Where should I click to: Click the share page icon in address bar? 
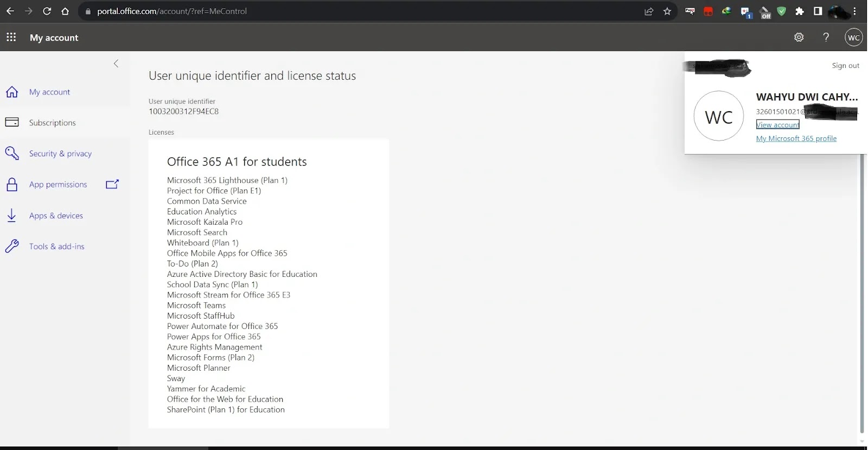649,11
